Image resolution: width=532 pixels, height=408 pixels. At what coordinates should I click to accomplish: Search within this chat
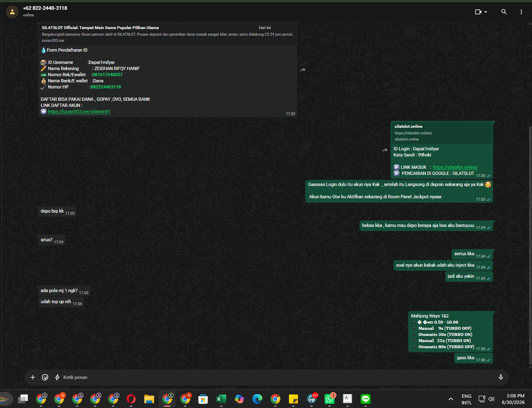point(504,12)
